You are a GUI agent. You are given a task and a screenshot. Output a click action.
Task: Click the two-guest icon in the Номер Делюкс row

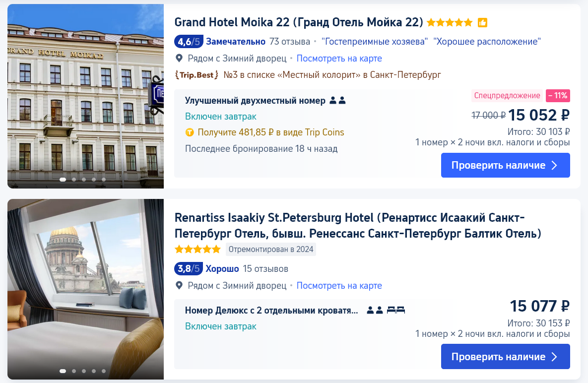(375, 310)
